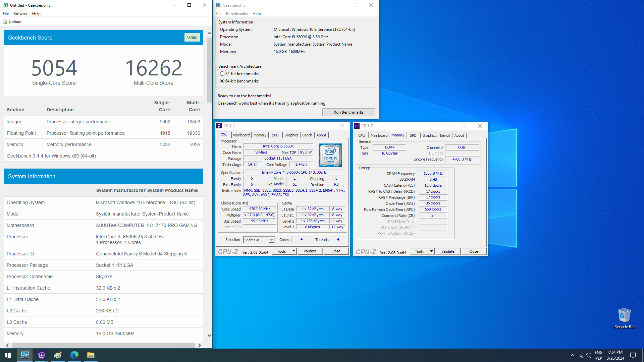The width and height of the screenshot is (644, 362).
Task: Open the Browser menu in Geekbench
Action: tap(20, 14)
